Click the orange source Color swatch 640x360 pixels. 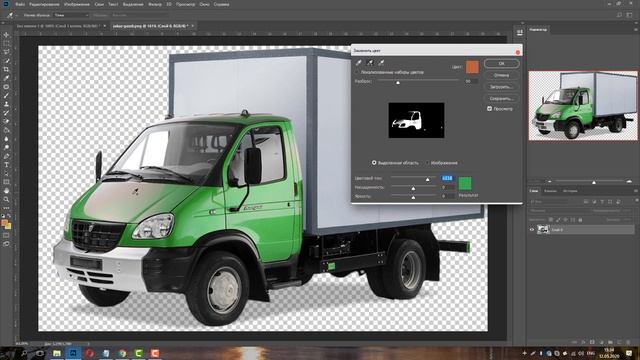(472, 67)
